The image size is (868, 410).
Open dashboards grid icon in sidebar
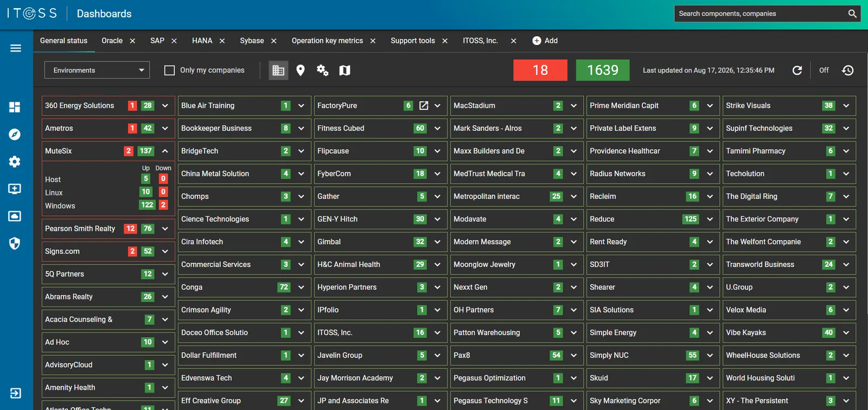click(x=15, y=107)
